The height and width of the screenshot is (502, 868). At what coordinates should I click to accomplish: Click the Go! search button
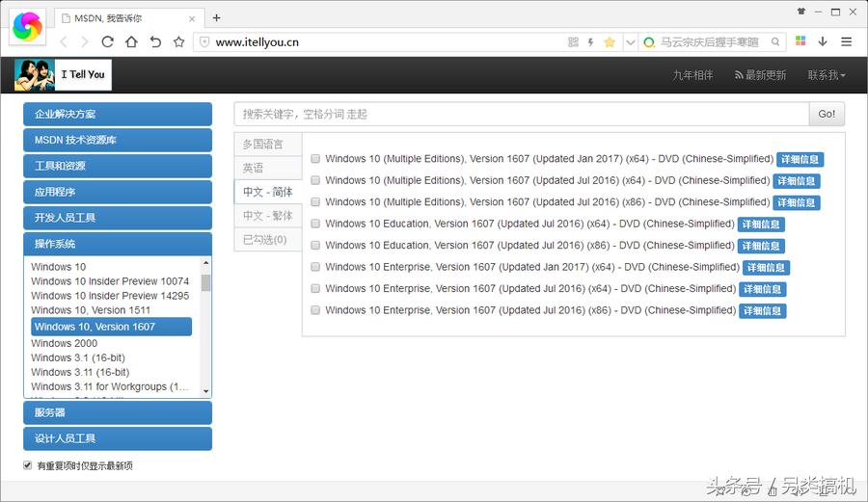tap(827, 114)
